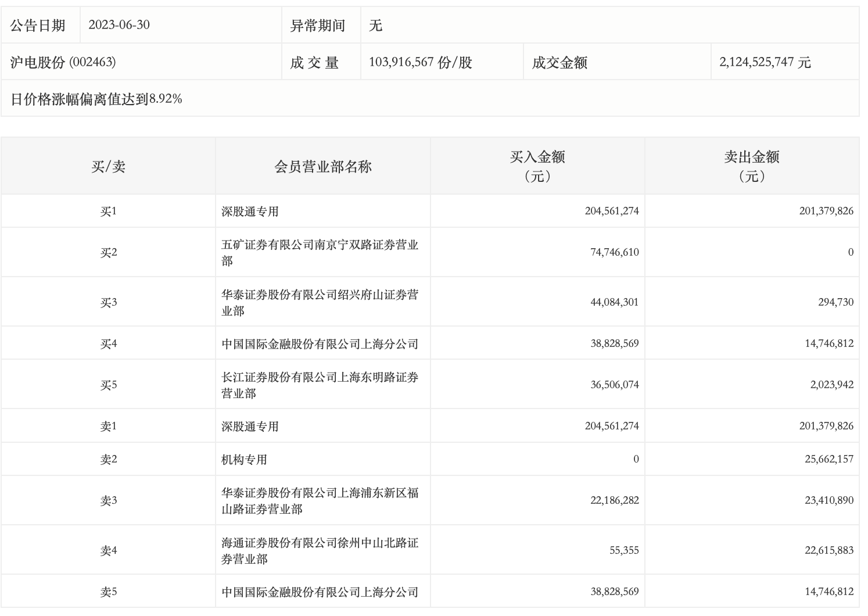Image resolution: width=868 pixels, height=616 pixels.
Task: Select 海通证券徐州中山北路证券营业部 entry
Action: pyautogui.click(x=320, y=551)
